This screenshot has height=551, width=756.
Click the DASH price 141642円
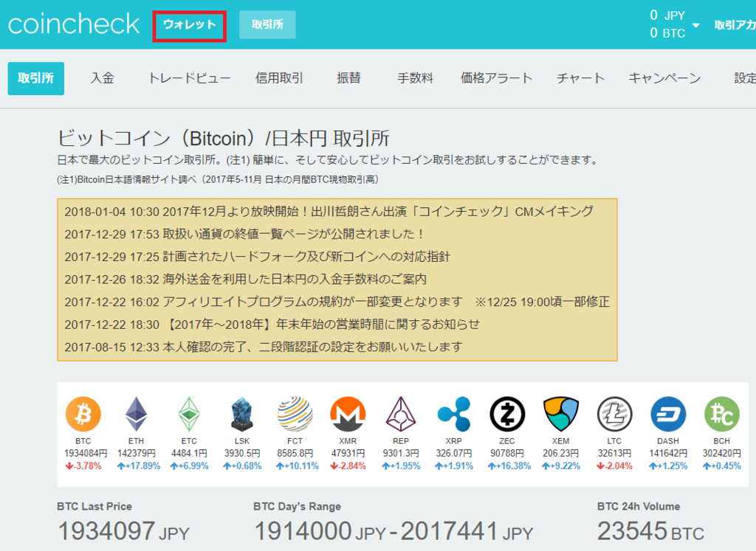click(667, 453)
